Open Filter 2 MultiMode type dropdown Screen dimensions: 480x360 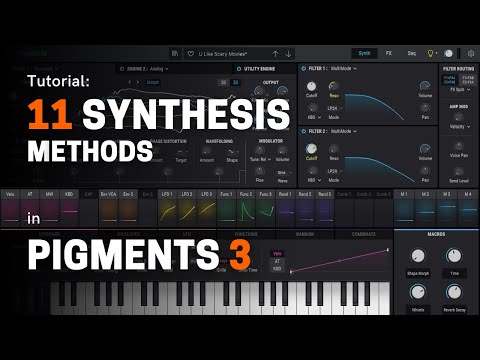[344, 131]
